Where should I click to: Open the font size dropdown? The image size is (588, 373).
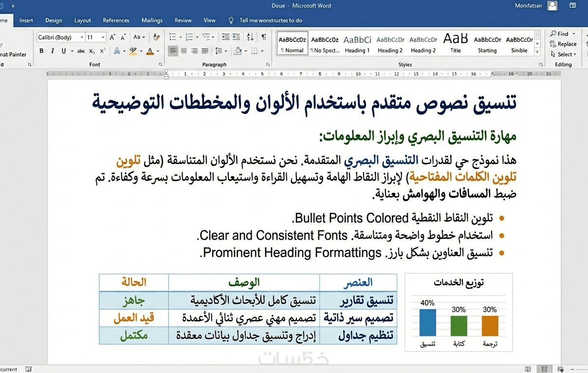pyautogui.click(x=103, y=37)
